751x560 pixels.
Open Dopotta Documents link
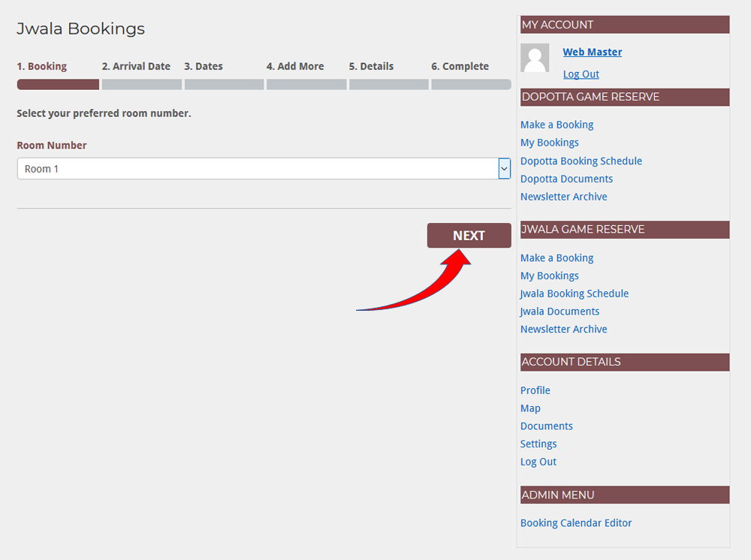[x=566, y=179]
